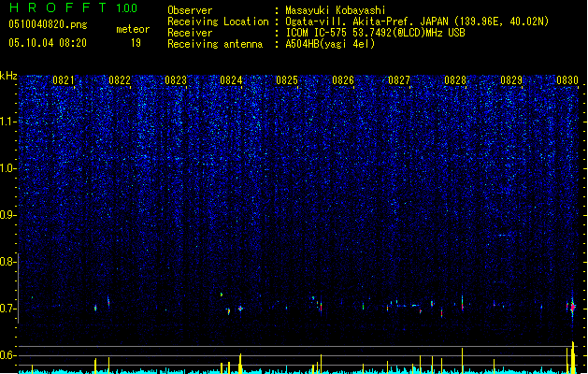Click the 0.9 frequency axis label
This screenshot has height=374, width=588.
pyautogui.click(x=7, y=215)
